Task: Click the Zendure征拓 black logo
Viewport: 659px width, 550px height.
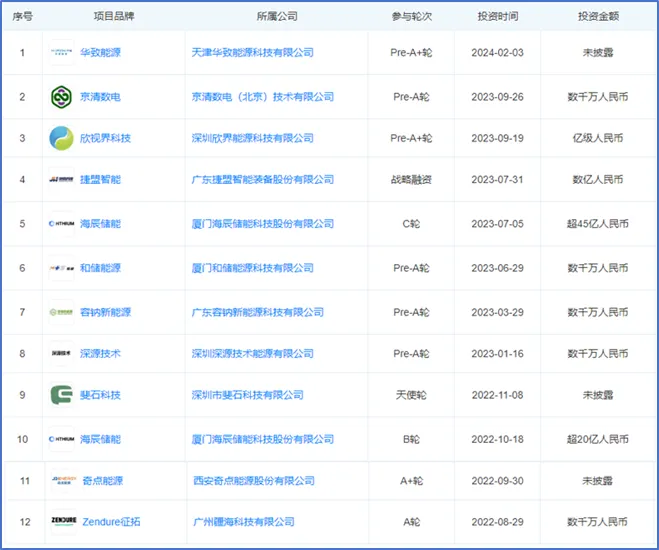Action: [62, 521]
